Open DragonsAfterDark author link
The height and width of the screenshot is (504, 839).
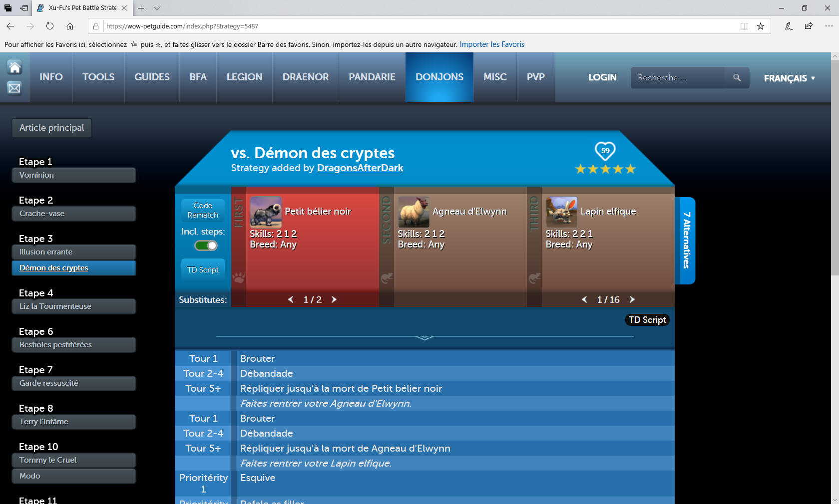(x=360, y=168)
